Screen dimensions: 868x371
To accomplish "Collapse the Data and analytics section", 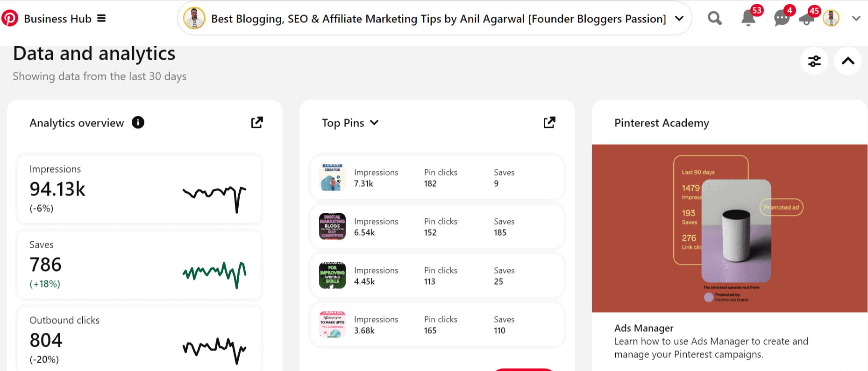I will click(847, 61).
